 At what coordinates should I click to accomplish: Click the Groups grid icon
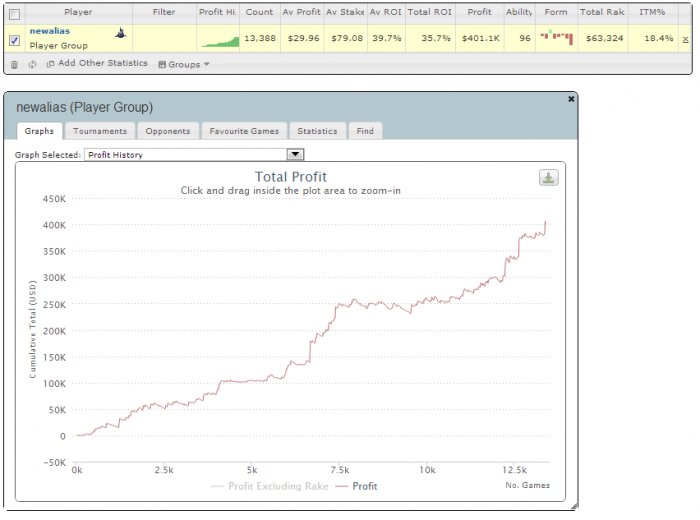point(162,64)
